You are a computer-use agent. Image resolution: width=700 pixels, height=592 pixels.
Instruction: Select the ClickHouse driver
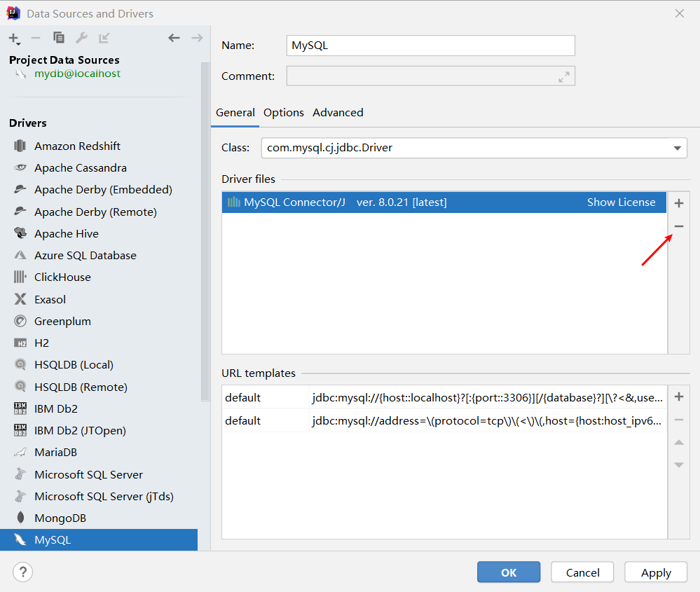point(99,277)
